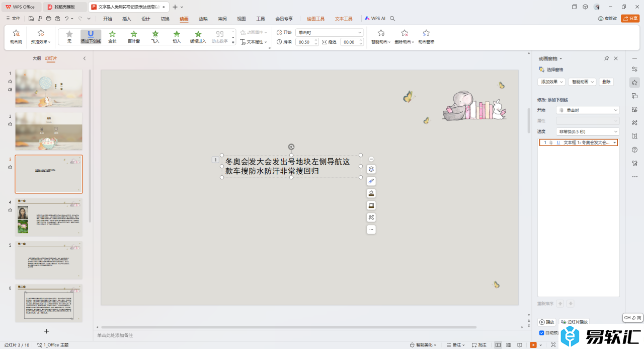Screen dimensions: 644x349
Task: Click the 播放 play button in animation pane
Action: point(547,322)
